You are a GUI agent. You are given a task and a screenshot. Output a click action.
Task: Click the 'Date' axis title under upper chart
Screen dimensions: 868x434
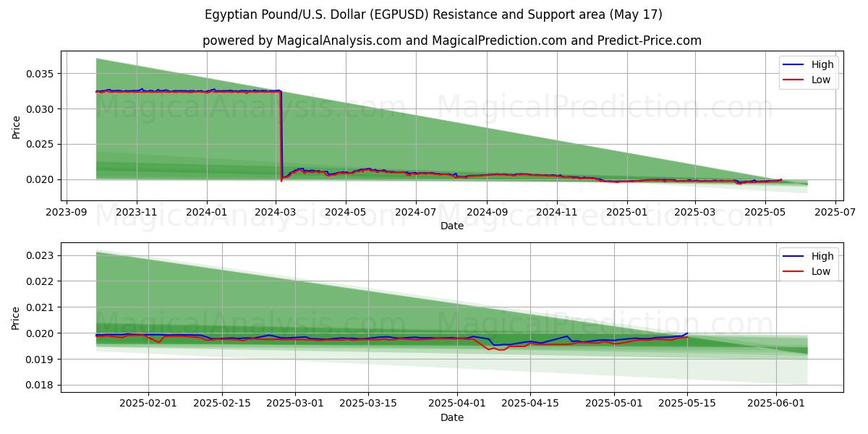[452, 226]
